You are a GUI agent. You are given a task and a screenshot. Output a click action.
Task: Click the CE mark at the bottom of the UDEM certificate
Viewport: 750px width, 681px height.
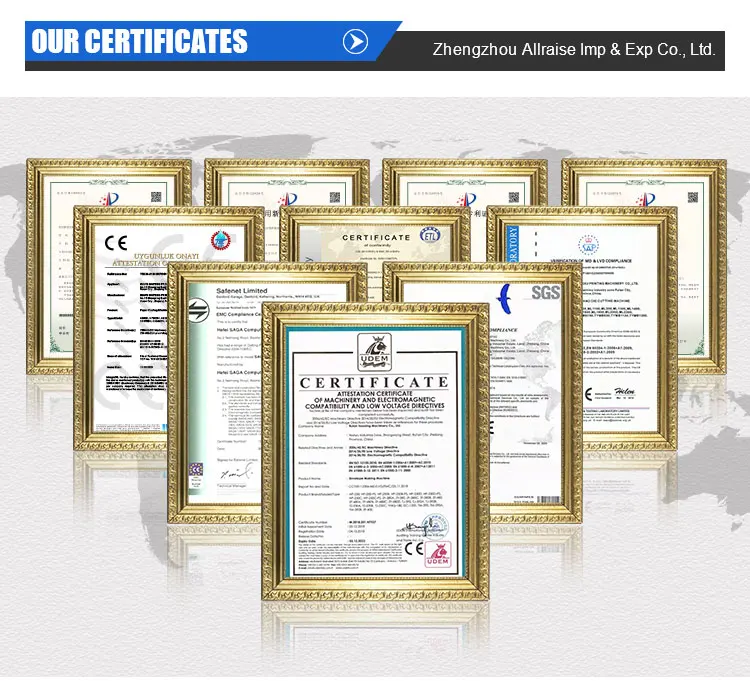click(x=413, y=549)
